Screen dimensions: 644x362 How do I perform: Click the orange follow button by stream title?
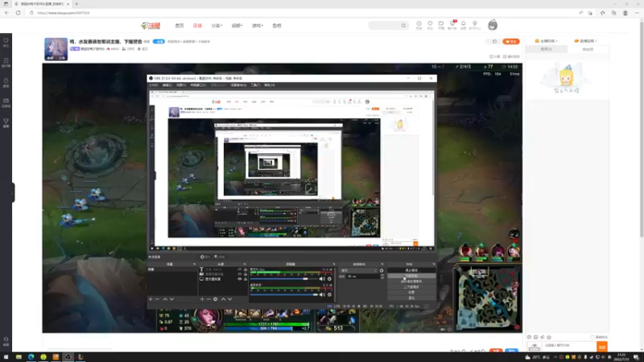point(511,42)
